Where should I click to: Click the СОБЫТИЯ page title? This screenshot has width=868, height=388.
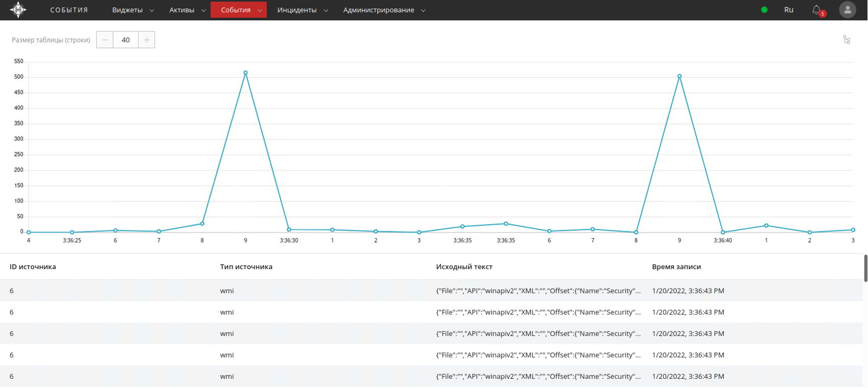click(x=69, y=10)
